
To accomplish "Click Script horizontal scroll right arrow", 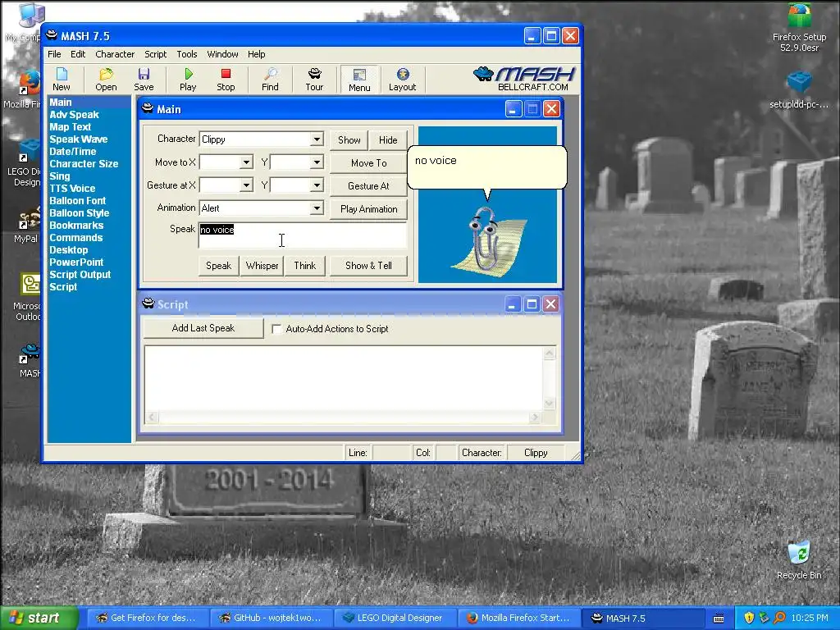I will [535, 417].
